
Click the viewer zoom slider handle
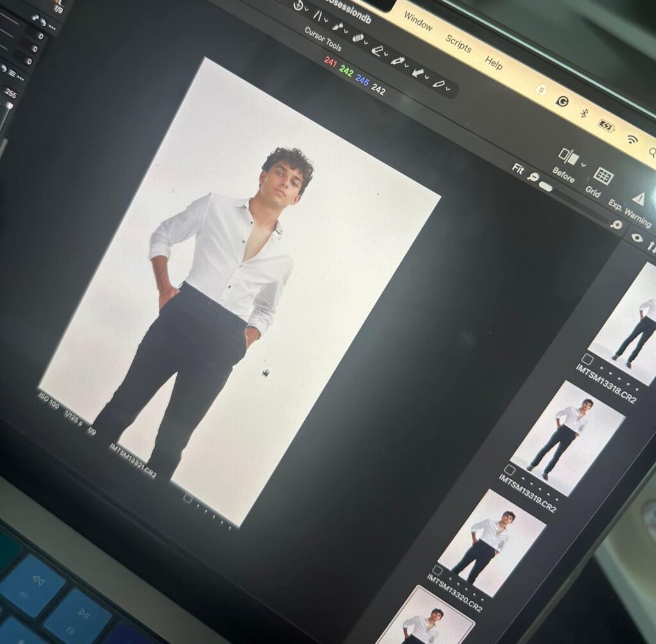(546, 186)
